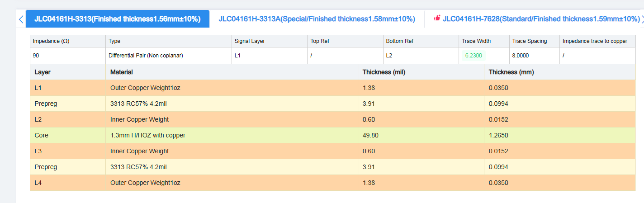This screenshot has height=203, width=644.
Task: Select the L1 Outer Copper Weight1oz row
Action: [332, 88]
